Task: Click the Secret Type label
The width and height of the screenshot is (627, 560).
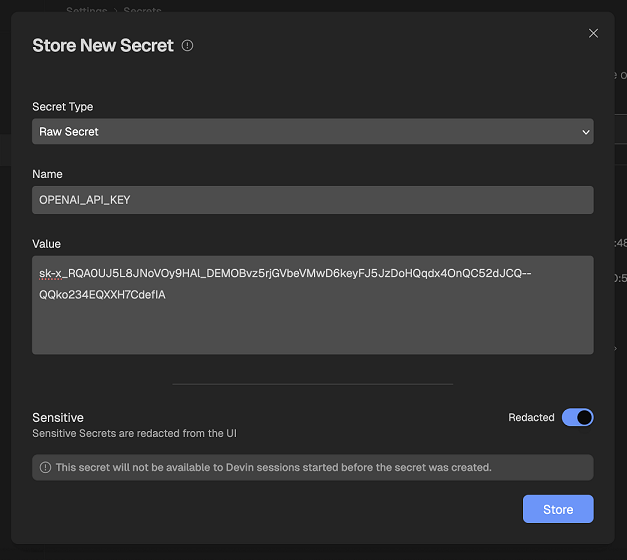Action: point(62,107)
